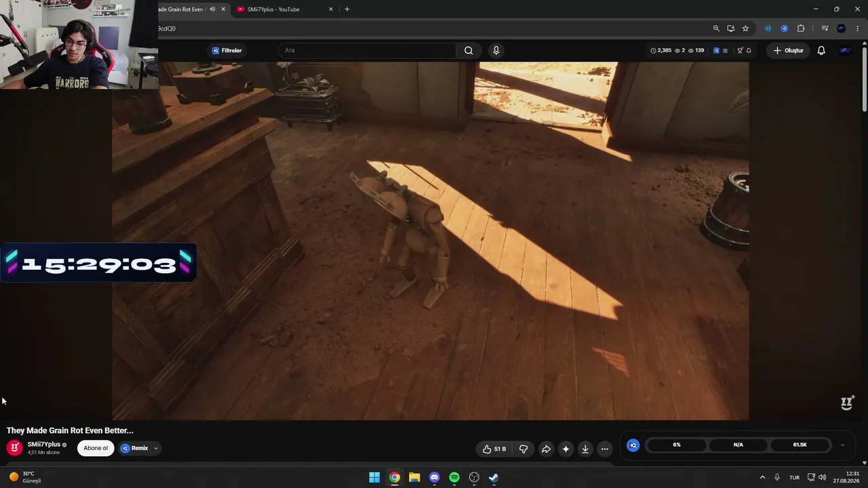Open Steam from the taskbar
The width and height of the screenshot is (868, 488).
(x=494, y=477)
